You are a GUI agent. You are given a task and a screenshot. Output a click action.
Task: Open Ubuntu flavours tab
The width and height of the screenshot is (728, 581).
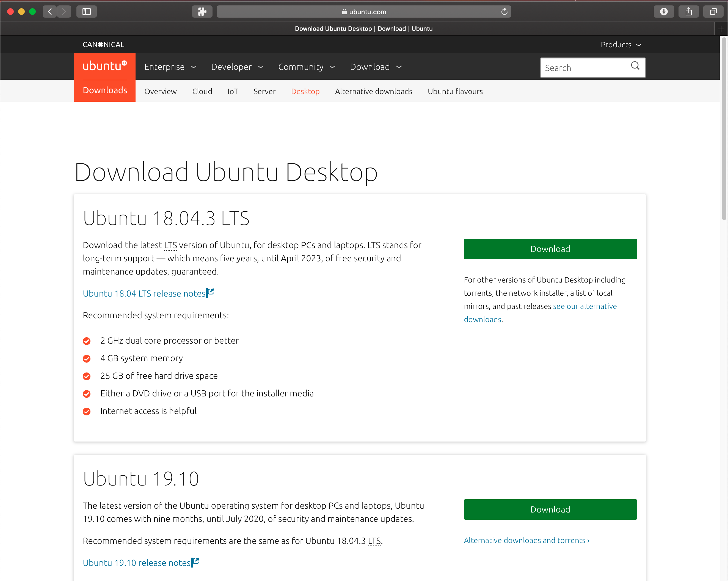455,92
